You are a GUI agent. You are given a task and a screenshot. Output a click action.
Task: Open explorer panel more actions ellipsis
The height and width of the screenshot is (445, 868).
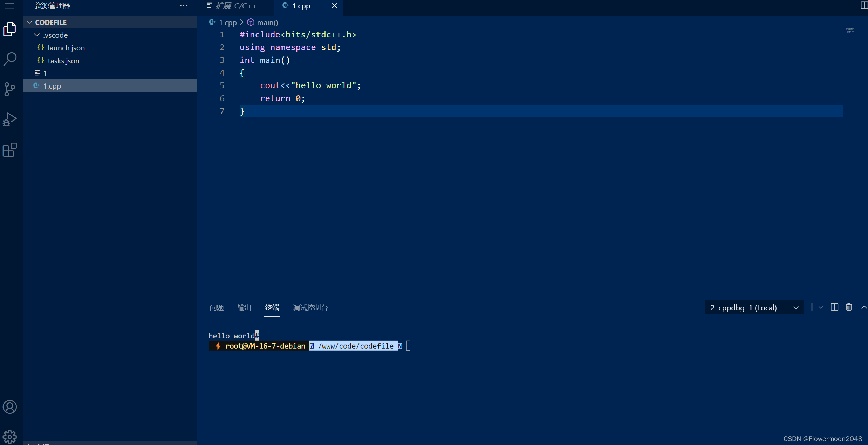point(184,6)
